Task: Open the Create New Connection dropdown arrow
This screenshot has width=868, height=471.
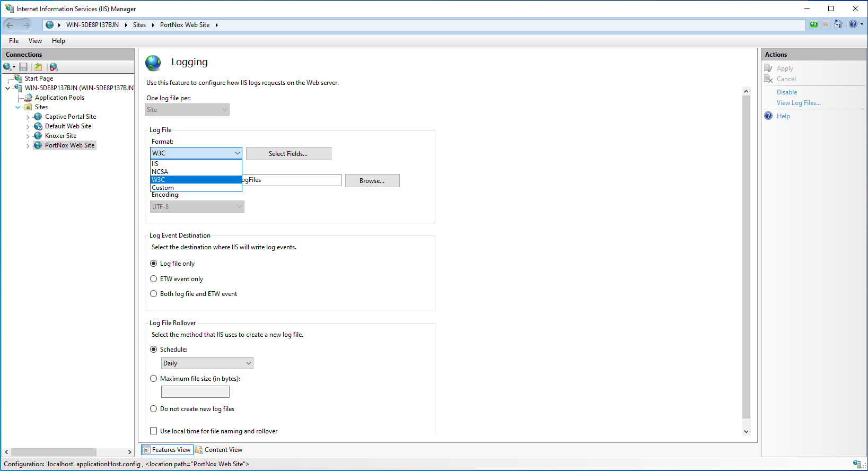Action: point(14,67)
